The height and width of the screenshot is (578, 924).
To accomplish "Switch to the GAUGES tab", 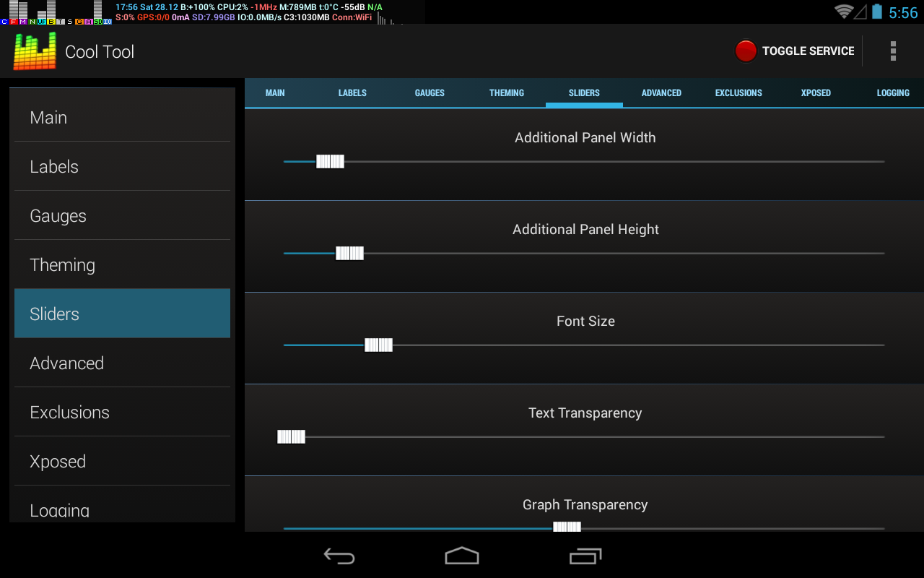I will tap(430, 92).
